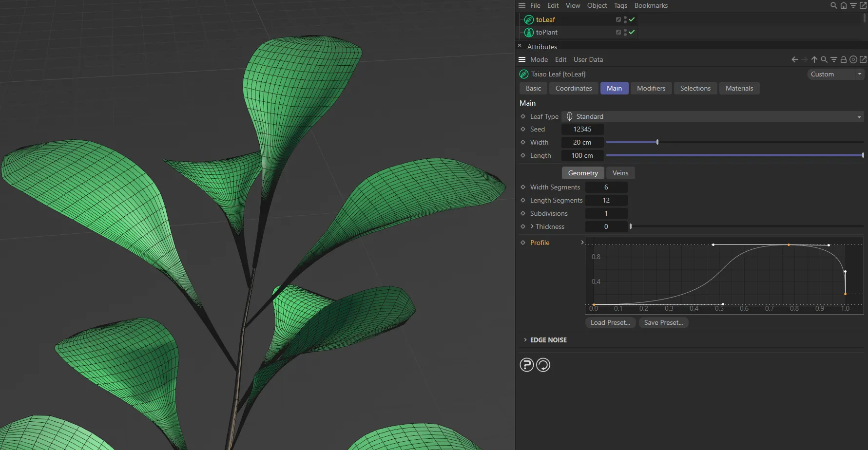Click the lock icon in the Attributes toolbar

point(843,59)
